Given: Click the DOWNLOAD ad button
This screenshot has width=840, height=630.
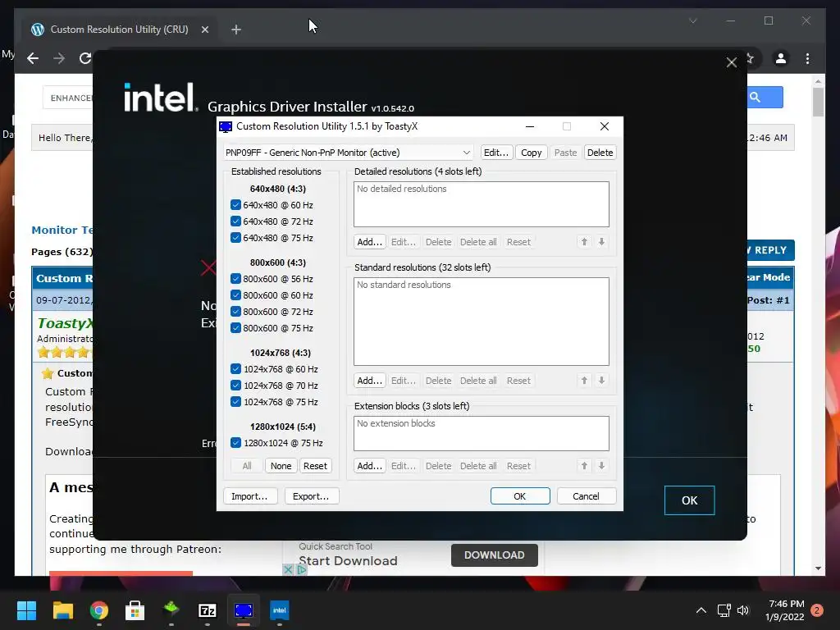Looking at the screenshot, I should pos(495,555).
